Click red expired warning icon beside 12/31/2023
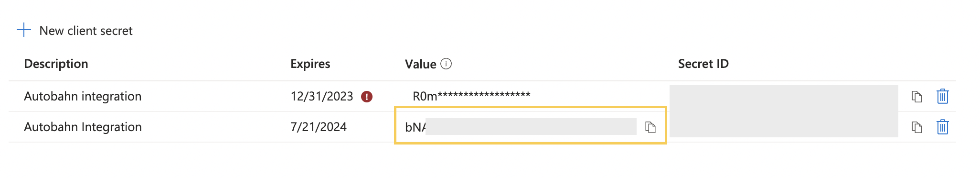Viewport: 980px width, 178px height. 367,97
